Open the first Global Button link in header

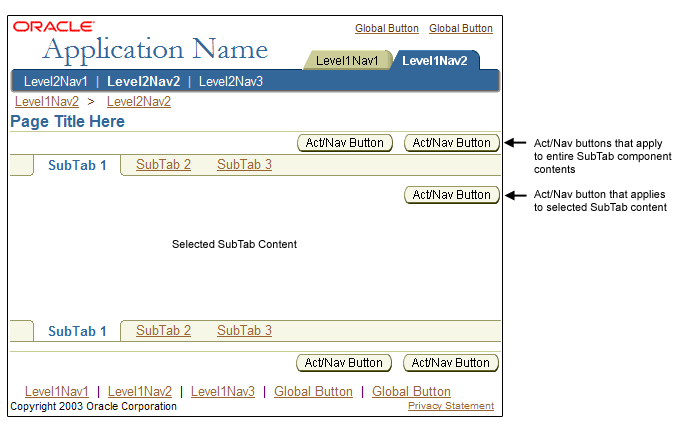[x=387, y=28]
